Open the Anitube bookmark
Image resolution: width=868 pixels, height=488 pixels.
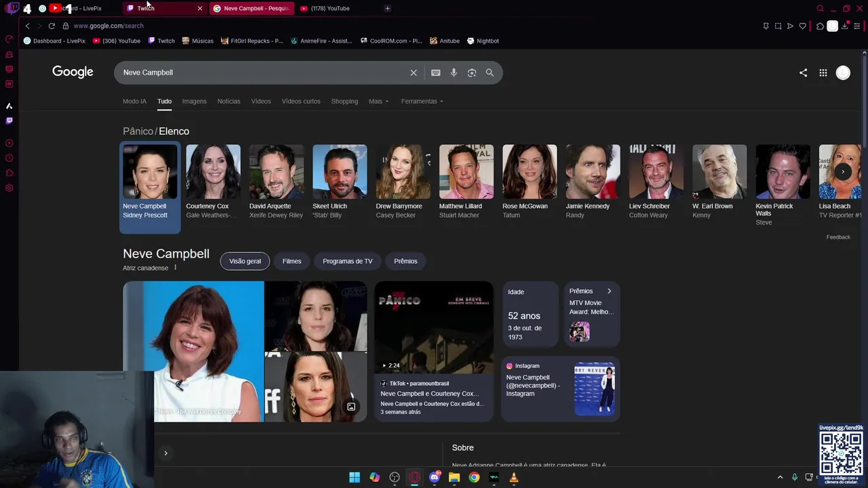pyautogui.click(x=444, y=41)
